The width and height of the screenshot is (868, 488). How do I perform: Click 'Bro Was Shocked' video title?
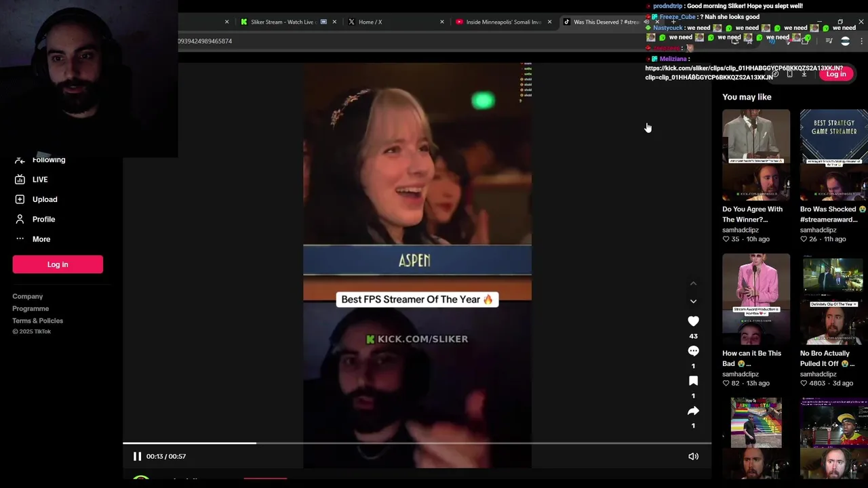click(x=833, y=214)
